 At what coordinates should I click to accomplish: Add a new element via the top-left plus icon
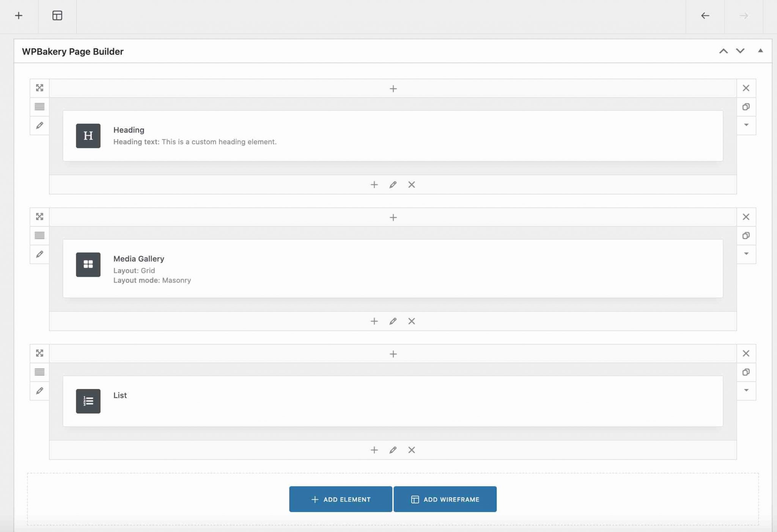[19, 16]
